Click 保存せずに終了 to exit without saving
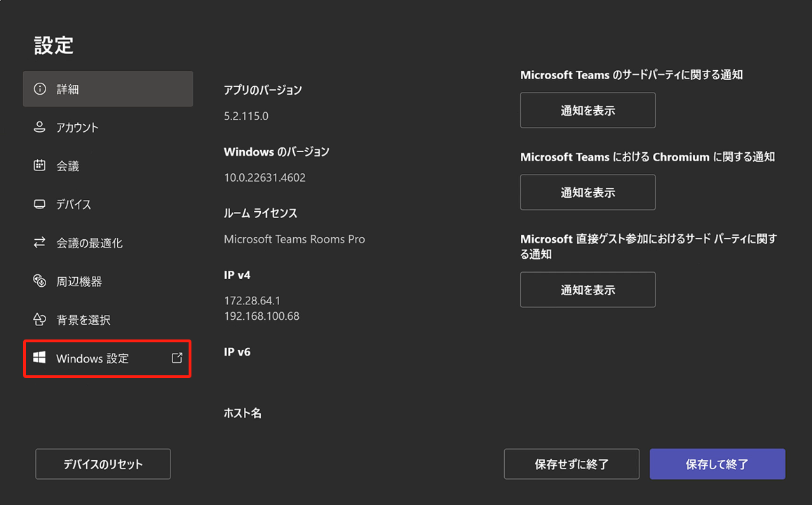812x505 pixels. [571, 464]
